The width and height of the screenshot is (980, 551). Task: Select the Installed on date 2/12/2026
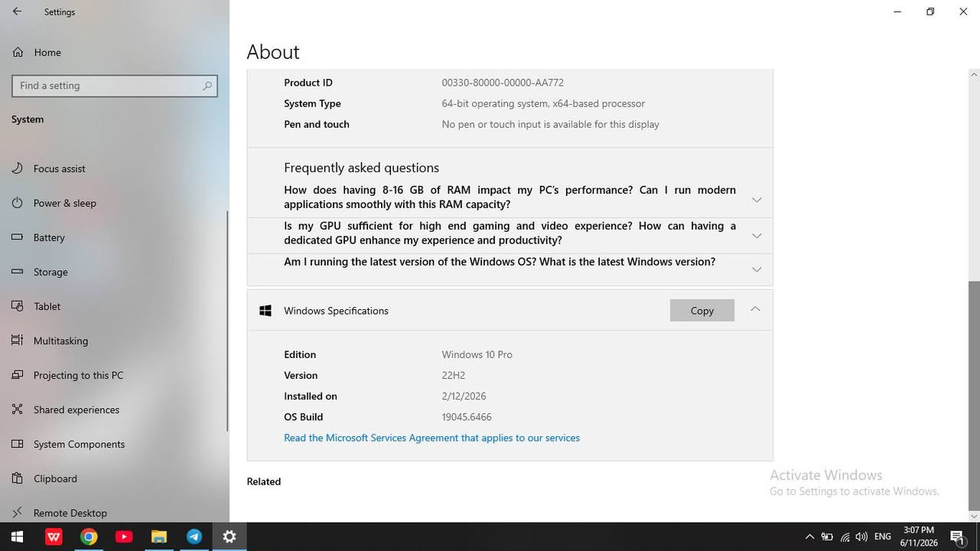tap(464, 396)
